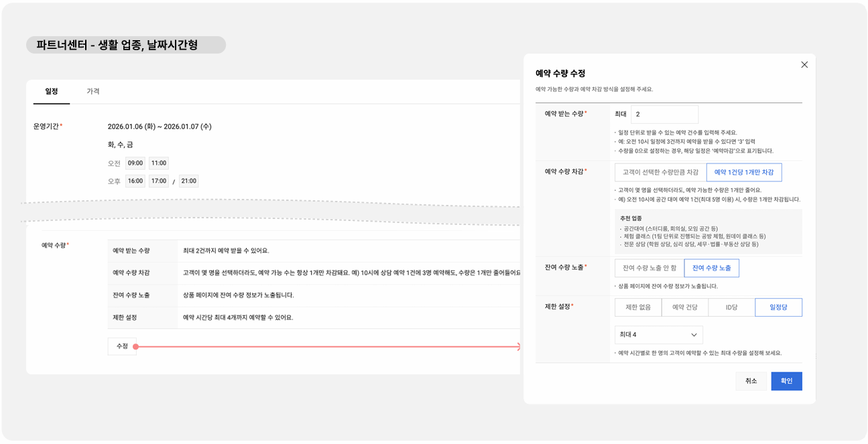
Task: Open the 가격 tab
Action: pos(93,91)
